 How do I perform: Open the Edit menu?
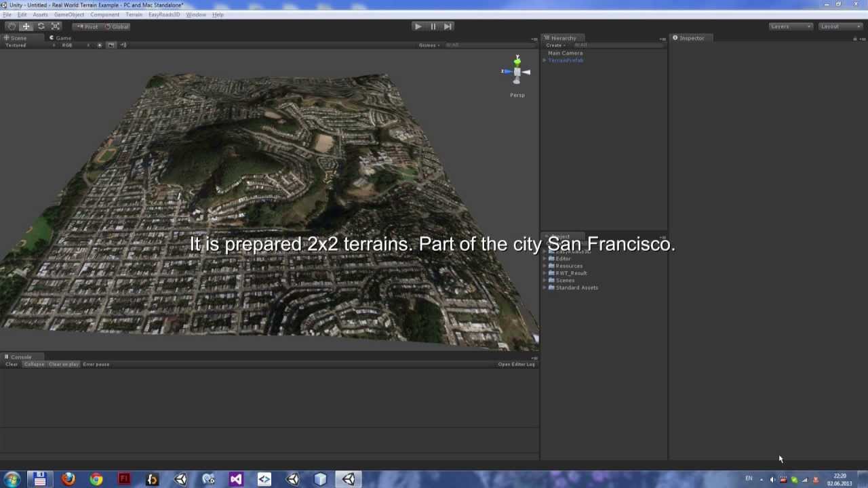22,15
